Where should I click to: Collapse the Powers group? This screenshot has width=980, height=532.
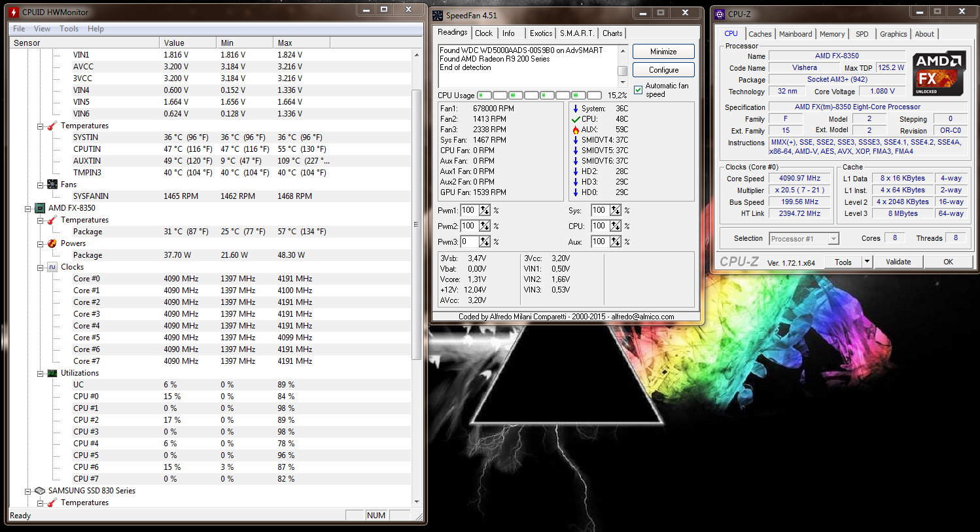40,243
